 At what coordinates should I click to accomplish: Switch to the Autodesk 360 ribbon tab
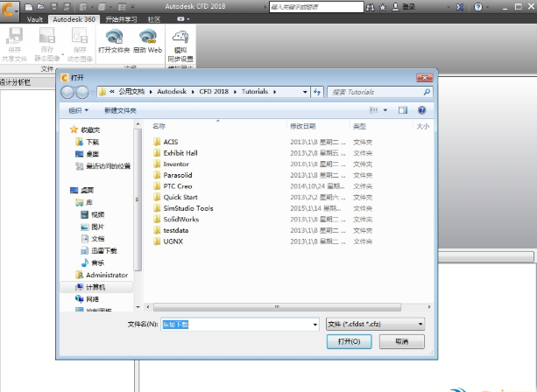tap(74, 19)
